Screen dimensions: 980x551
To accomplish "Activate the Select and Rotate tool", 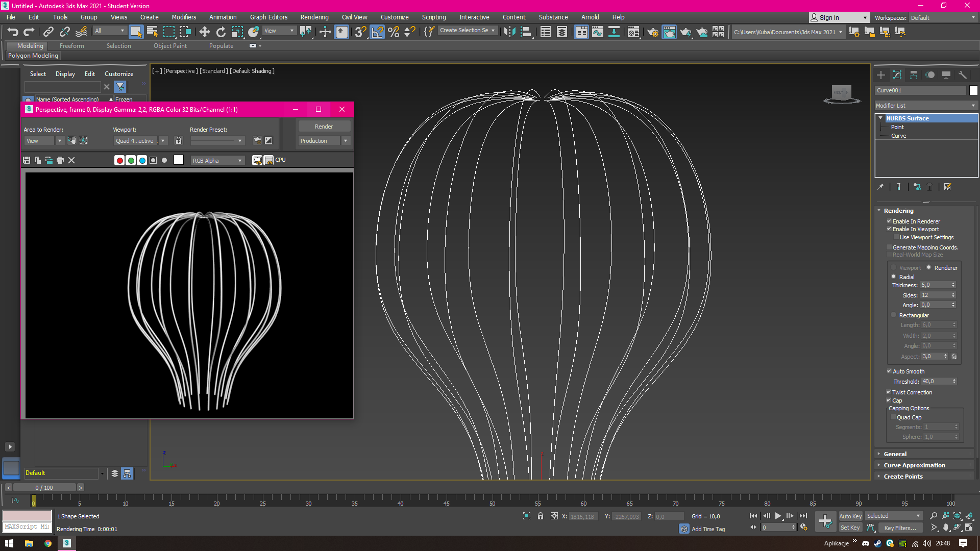I will [x=220, y=32].
